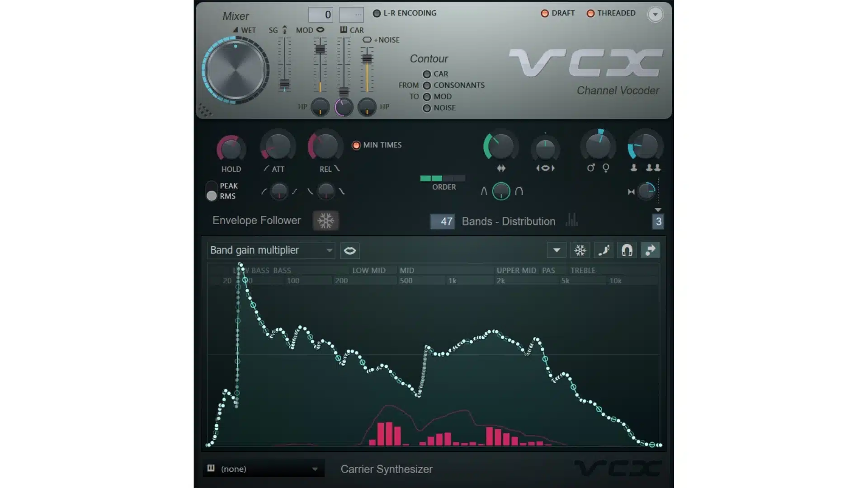Open the Band gain multiplier dropdown
868x488 pixels.
[271, 250]
